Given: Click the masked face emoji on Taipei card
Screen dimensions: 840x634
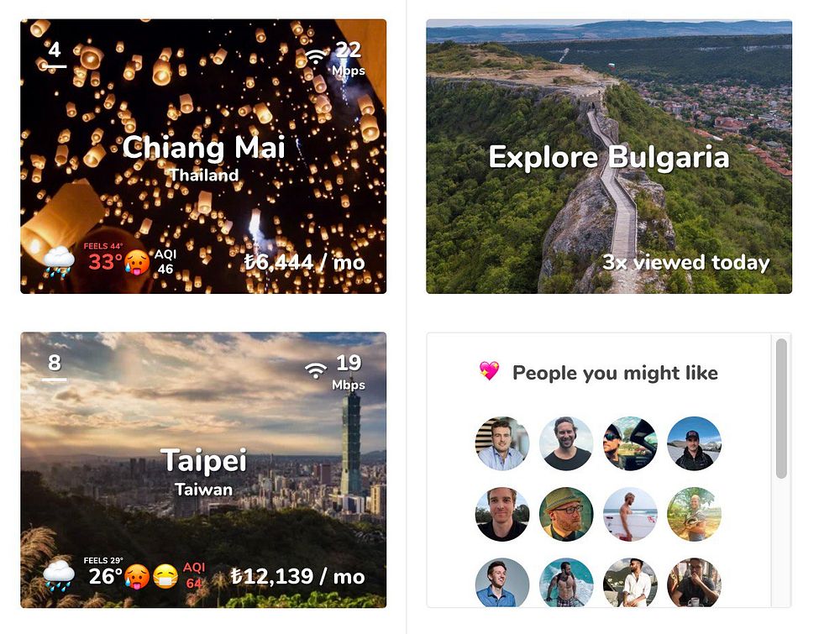Looking at the screenshot, I should coord(165,577).
